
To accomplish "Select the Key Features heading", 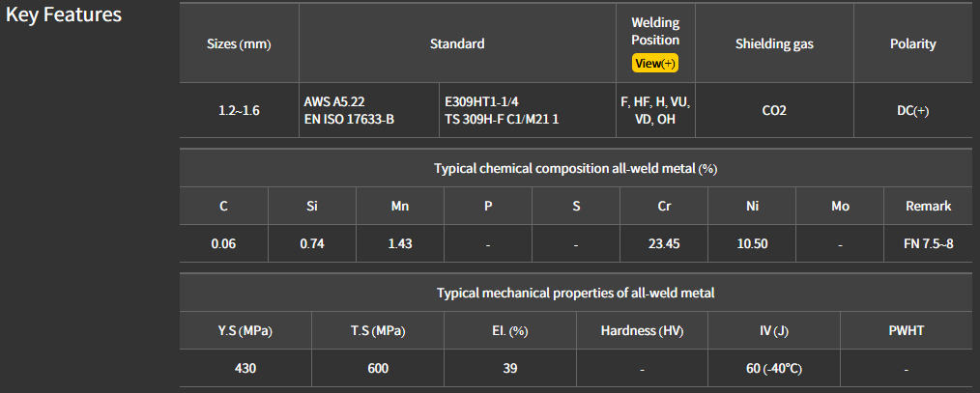I will 64,15.
